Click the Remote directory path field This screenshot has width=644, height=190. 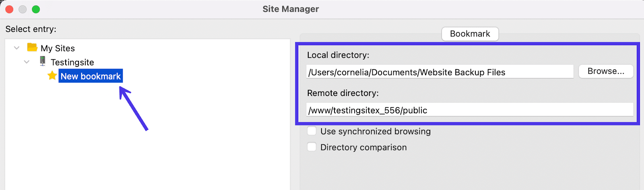click(x=469, y=110)
